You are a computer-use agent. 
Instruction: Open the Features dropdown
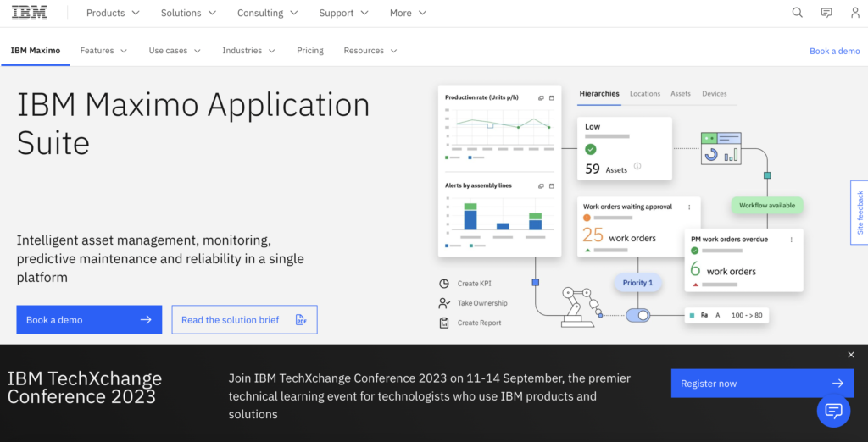click(x=103, y=50)
